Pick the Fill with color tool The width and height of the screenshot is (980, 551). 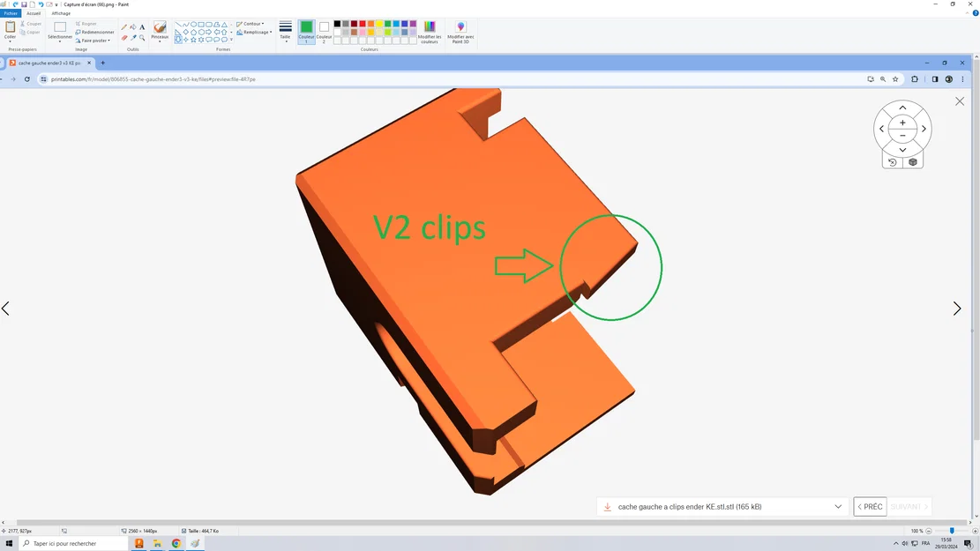(132, 26)
